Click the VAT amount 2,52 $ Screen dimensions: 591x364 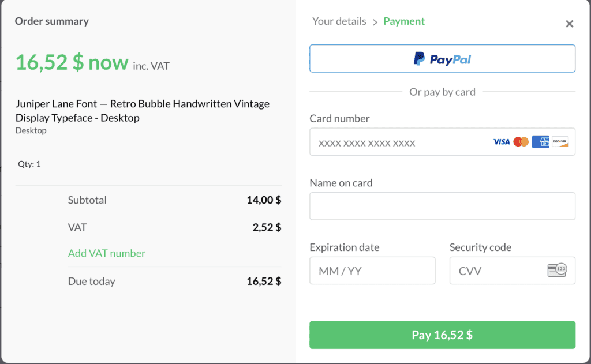click(x=267, y=228)
